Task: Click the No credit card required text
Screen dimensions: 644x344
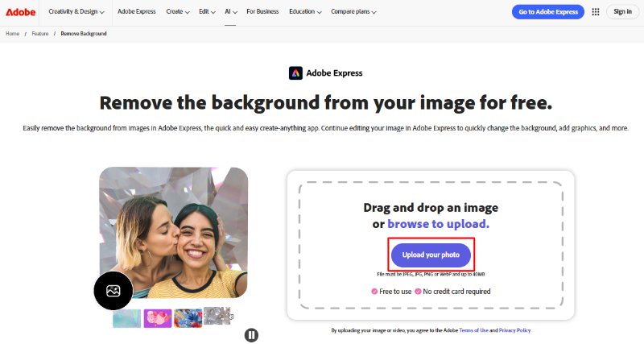Action: point(456,292)
